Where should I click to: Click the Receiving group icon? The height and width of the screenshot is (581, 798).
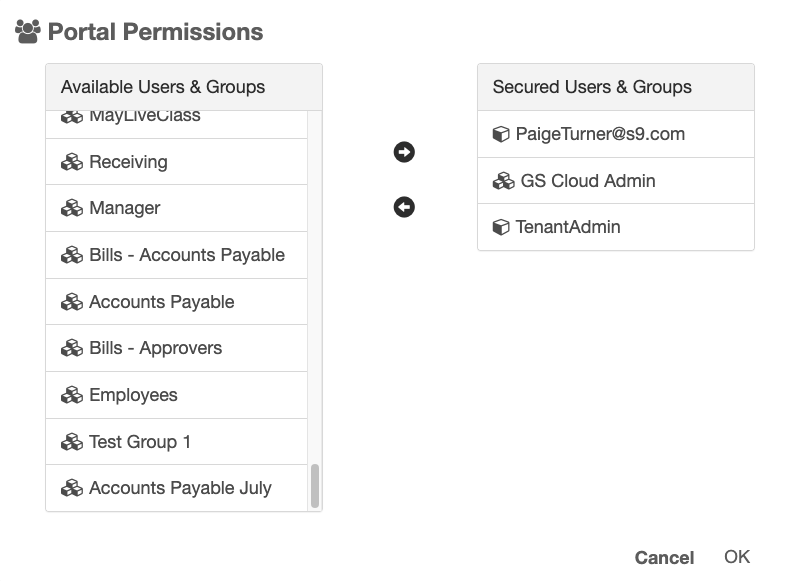click(x=72, y=162)
